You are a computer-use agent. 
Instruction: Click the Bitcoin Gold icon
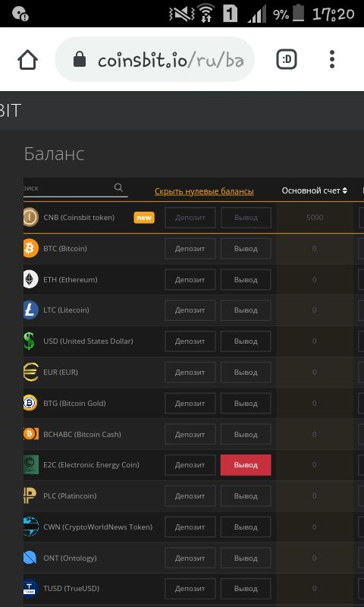tap(30, 403)
